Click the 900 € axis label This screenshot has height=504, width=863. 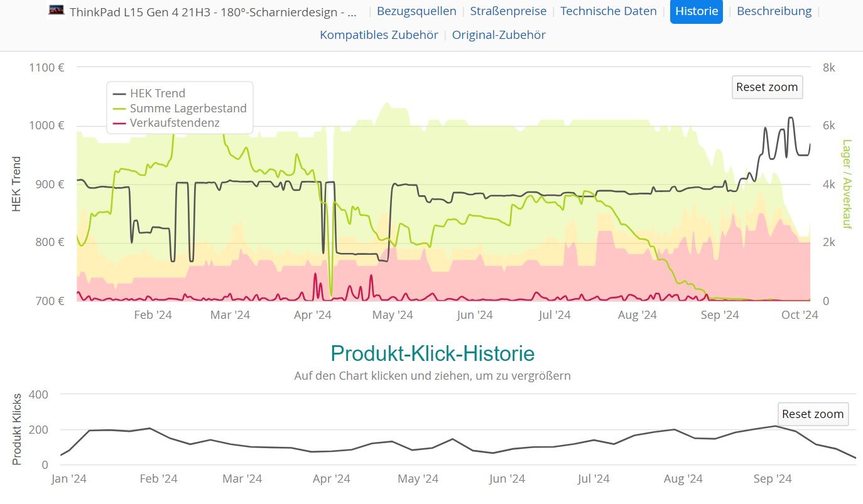click(x=50, y=184)
